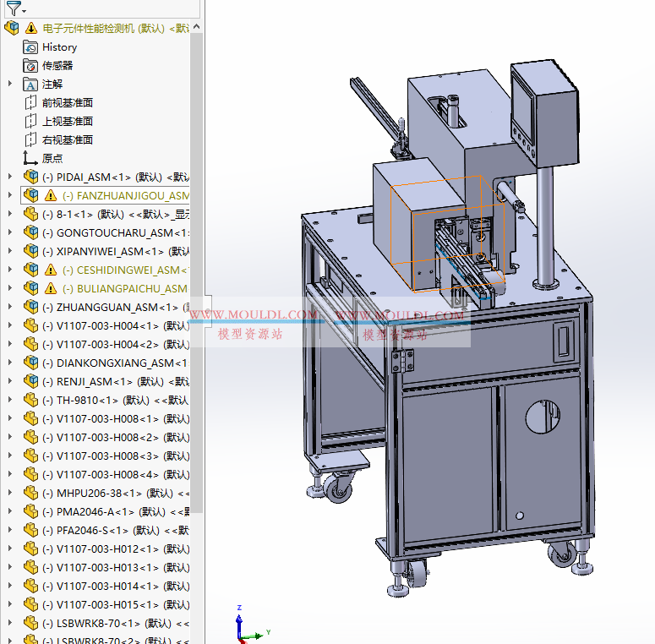
Task: Select the V1107-003-H008<1> component
Action: [x=116, y=418]
